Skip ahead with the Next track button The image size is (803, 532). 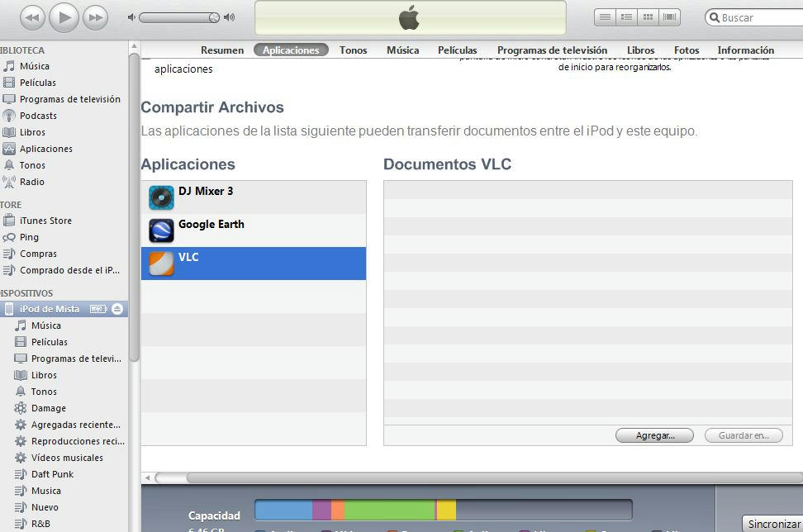point(96,18)
